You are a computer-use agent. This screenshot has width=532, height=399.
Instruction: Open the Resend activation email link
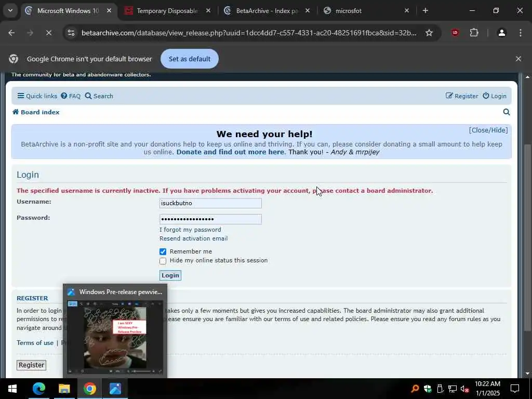click(193, 238)
